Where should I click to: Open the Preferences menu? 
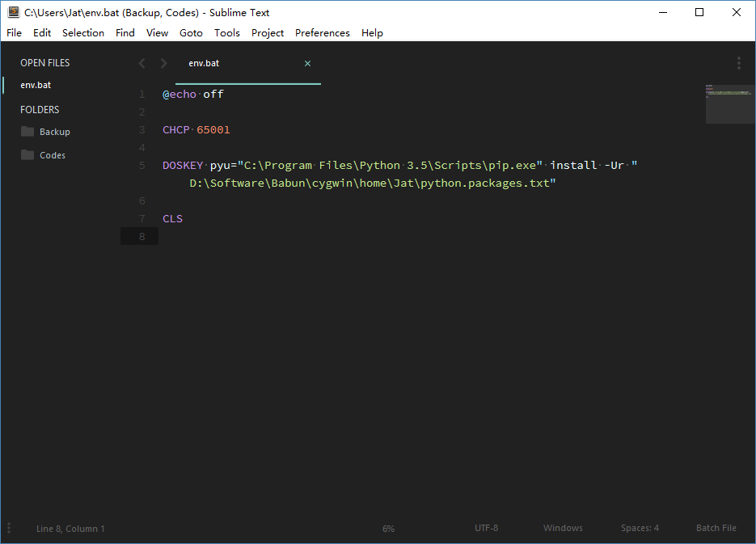point(322,33)
